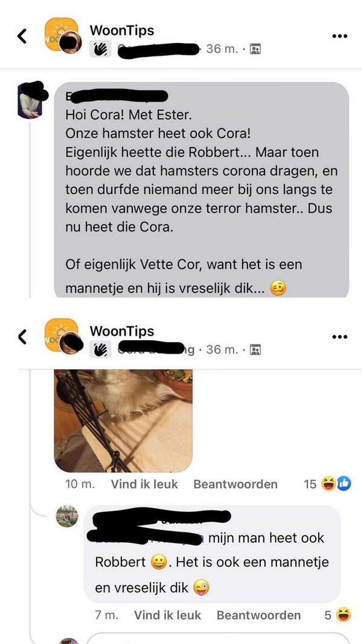
Task: Open the Robbert reply author's profile picture
Action: [x=67, y=516]
